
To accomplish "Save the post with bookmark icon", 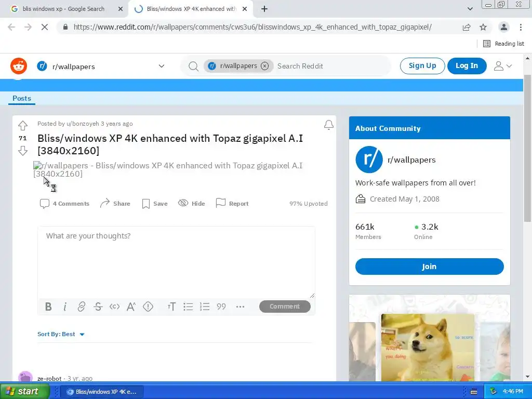I will click(155, 204).
